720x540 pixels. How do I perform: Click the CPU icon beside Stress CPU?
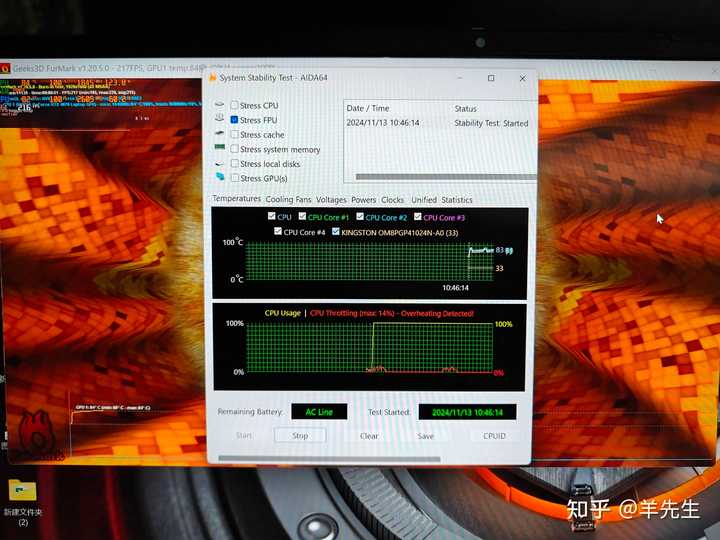[219, 105]
